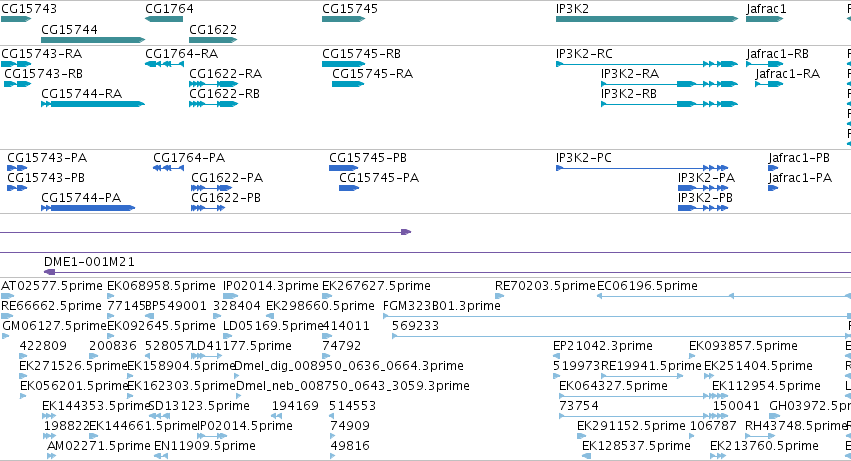Viewport: 851px width, 461px height.
Task: Select the CG15744-RA transcript glyph
Action: coord(93,104)
